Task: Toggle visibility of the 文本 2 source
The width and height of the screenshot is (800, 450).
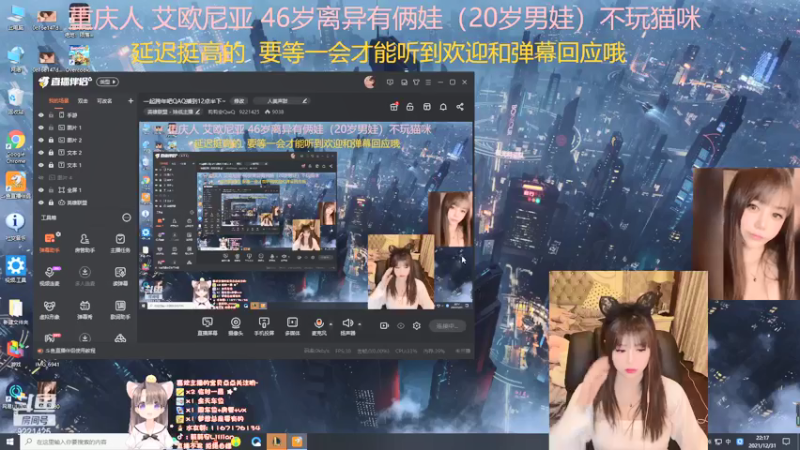Action: click(x=41, y=153)
